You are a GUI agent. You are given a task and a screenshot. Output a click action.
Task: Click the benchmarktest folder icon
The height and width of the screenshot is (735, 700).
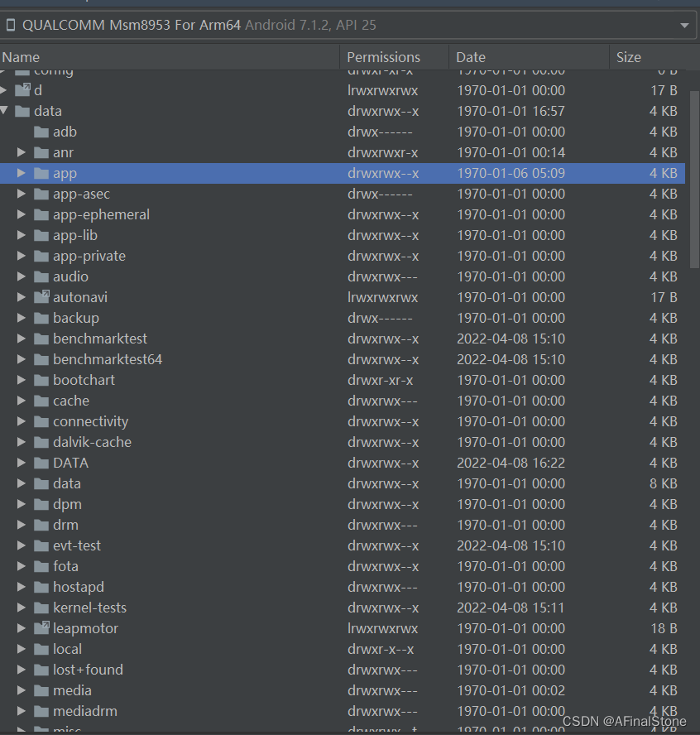coord(41,339)
